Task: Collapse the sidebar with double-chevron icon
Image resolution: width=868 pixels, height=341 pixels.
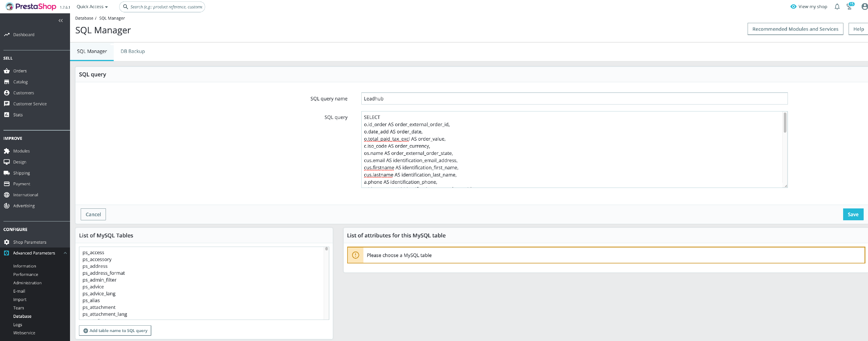Action: [x=61, y=21]
